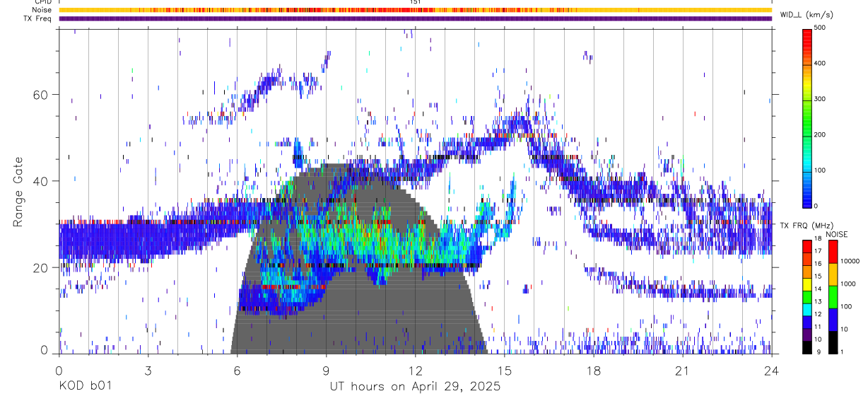
Task: Click the 10000 label in NOISE legend
Action: pos(850,261)
